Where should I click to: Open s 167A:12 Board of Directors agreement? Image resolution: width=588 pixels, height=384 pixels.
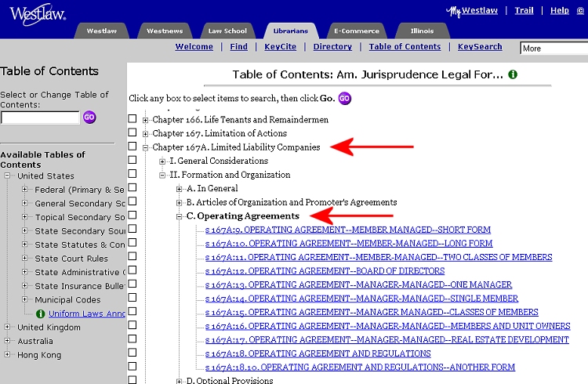[x=325, y=270]
